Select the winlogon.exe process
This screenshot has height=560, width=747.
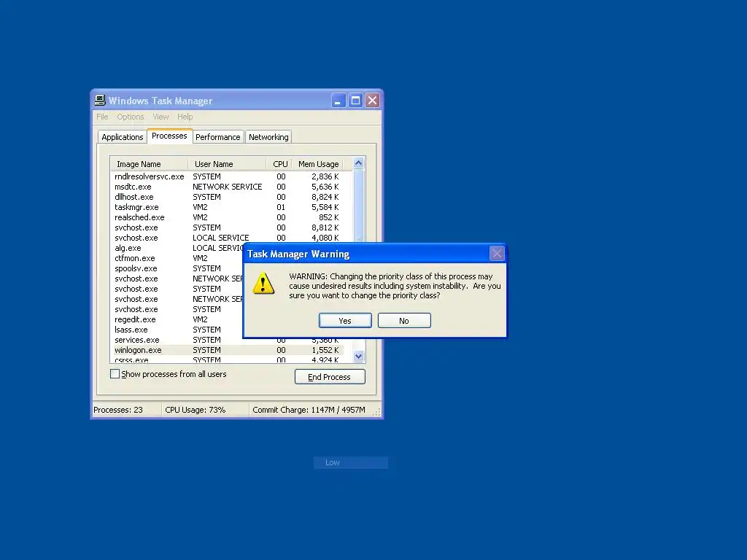(x=227, y=350)
